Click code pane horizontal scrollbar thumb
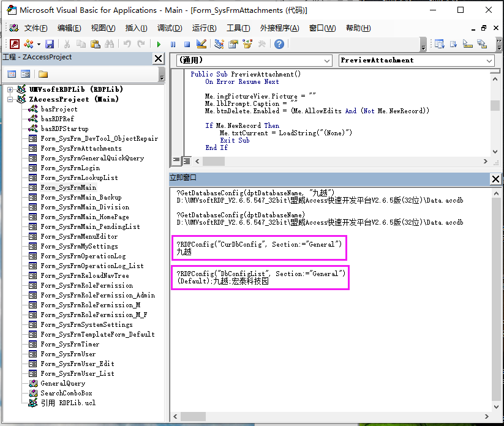504x426 pixels. tap(214, 161)
